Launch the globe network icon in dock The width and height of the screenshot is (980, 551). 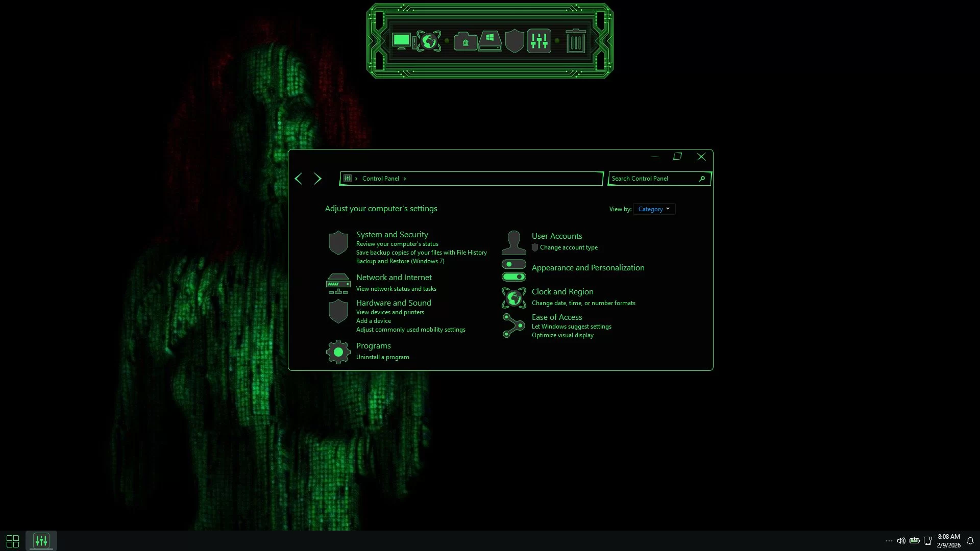coord(429,41)
